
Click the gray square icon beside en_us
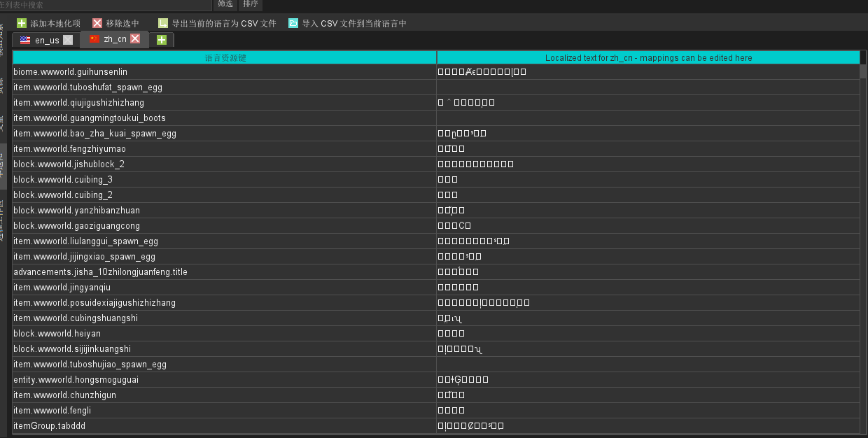pyautogui.click(x=68, y=40)
